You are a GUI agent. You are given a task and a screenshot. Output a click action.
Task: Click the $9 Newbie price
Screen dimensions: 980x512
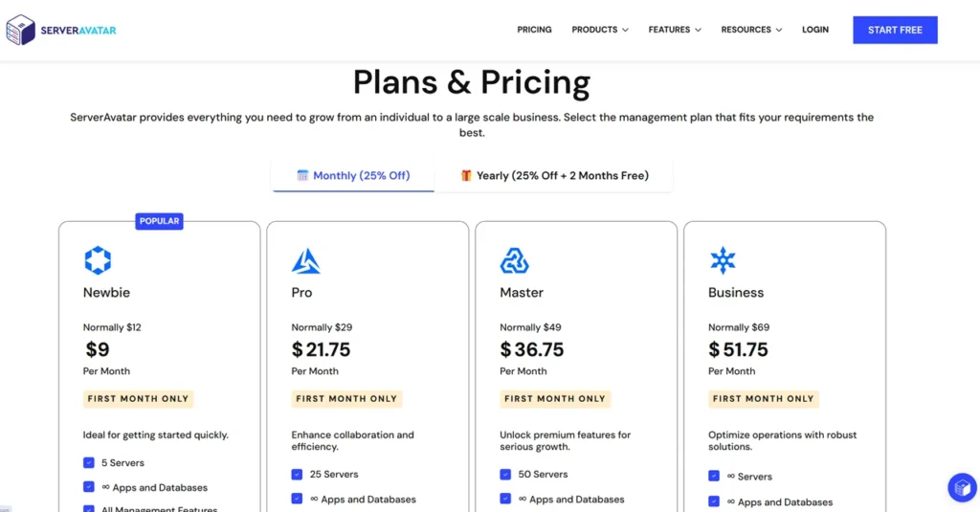tap(98, 349)
